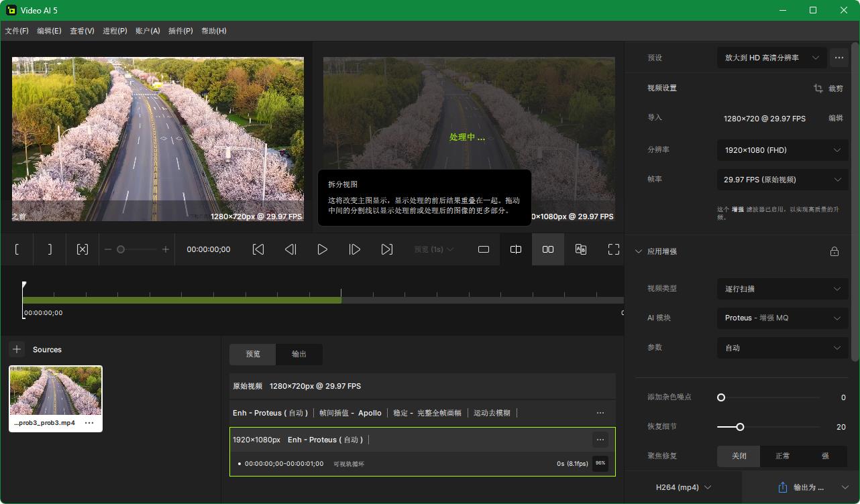The image size is (860, 504).
Task: Adjust the 添加杂色噪点 slider handle
Action: [721, 397]
